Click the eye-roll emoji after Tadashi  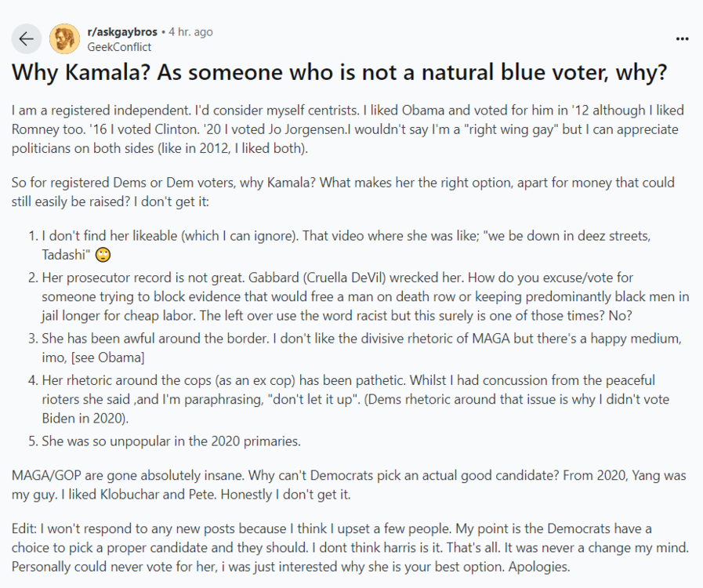point(103,255)
